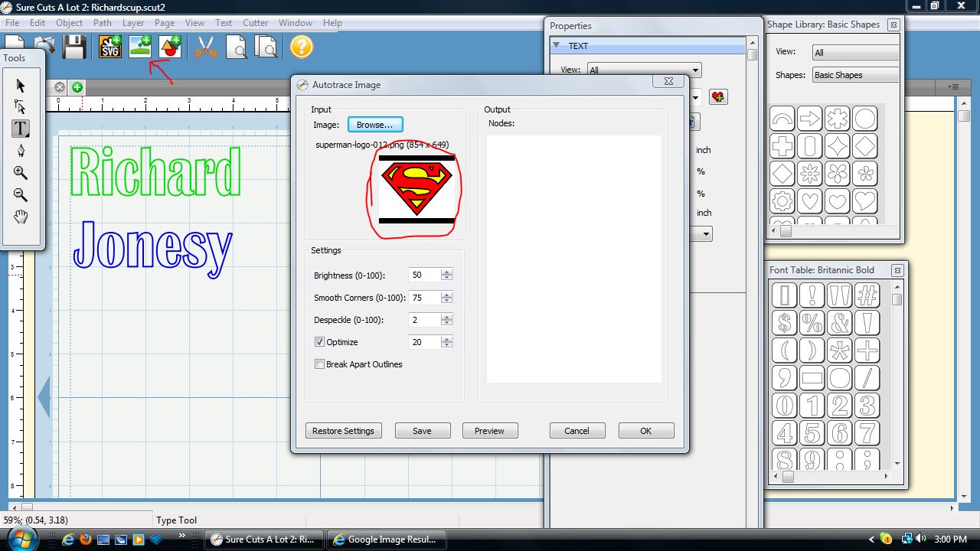
Task: Click the Import SVG toolbar icon
Action: click(110, 47)
